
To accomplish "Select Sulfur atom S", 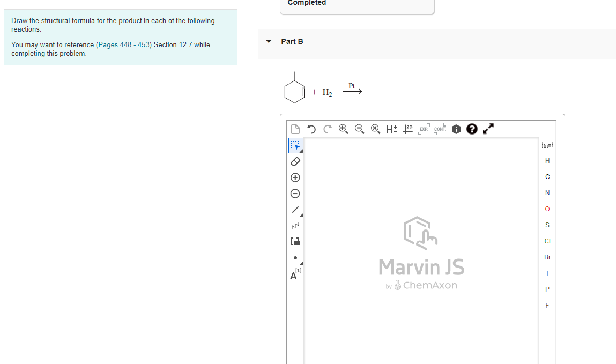I will coord(547,225).
